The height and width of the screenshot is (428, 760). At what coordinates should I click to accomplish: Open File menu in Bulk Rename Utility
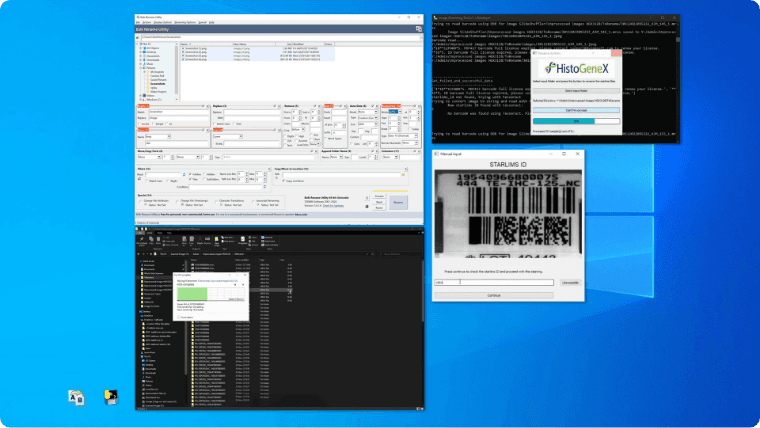click(138, 22)
